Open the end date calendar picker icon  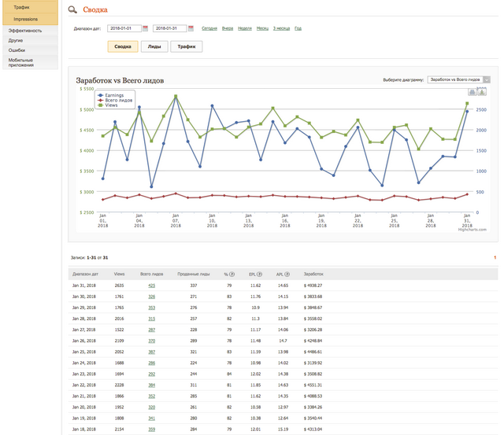coord(192,28)
